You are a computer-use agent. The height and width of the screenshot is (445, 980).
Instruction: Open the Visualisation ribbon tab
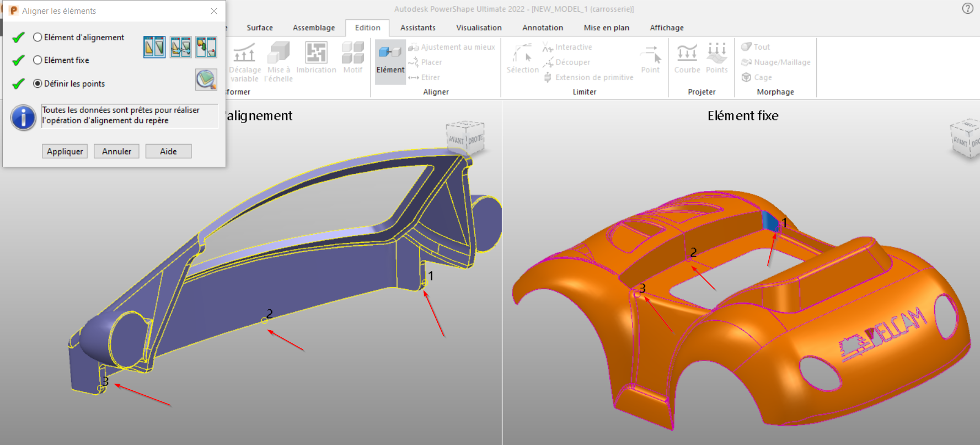point(479,28)
